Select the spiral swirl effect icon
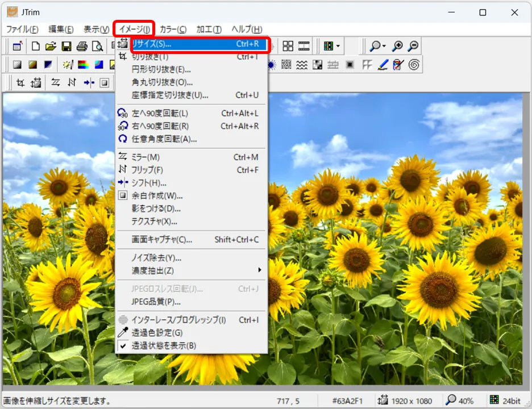Viewport: 532px width, 409px height. click(x=414, y=65)
